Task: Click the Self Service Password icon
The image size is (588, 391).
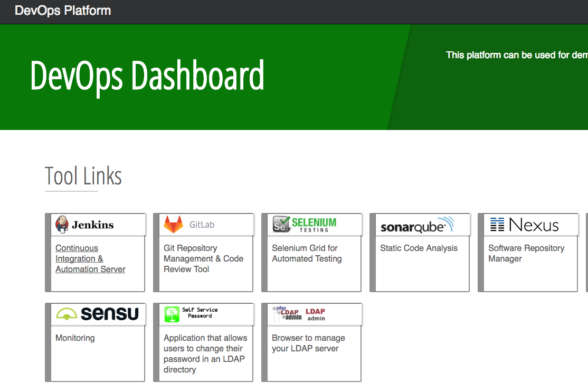Action: (x=172, y=314)
